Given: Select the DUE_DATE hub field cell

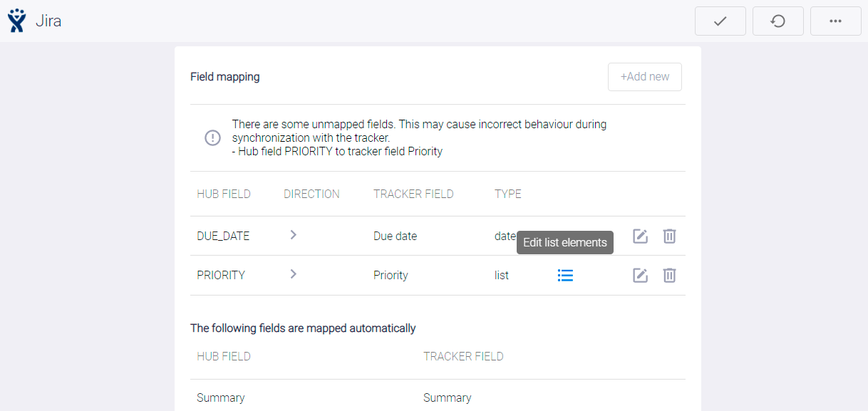Looking at the screenshot, I should (x=223, y=236).
